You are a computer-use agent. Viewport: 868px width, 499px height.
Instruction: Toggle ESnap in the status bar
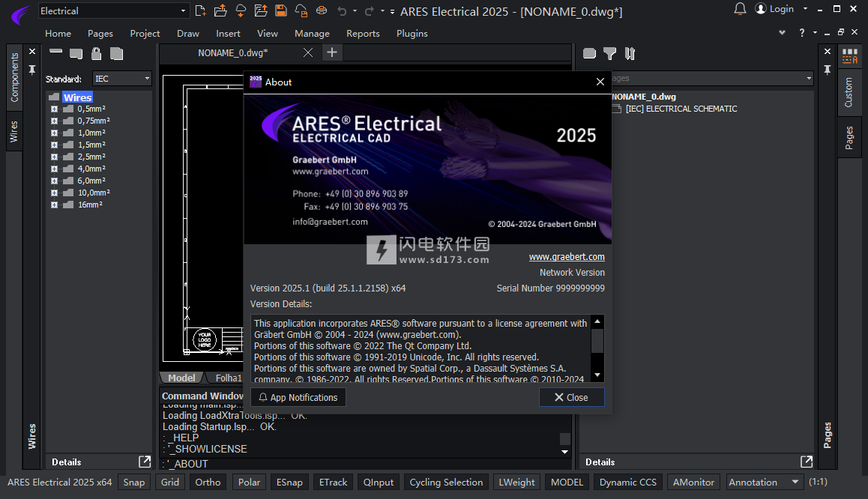click(289, 483)
